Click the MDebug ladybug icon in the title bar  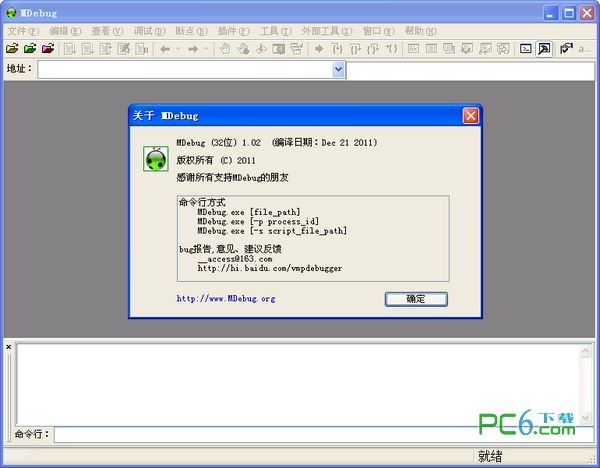point(11,13)
